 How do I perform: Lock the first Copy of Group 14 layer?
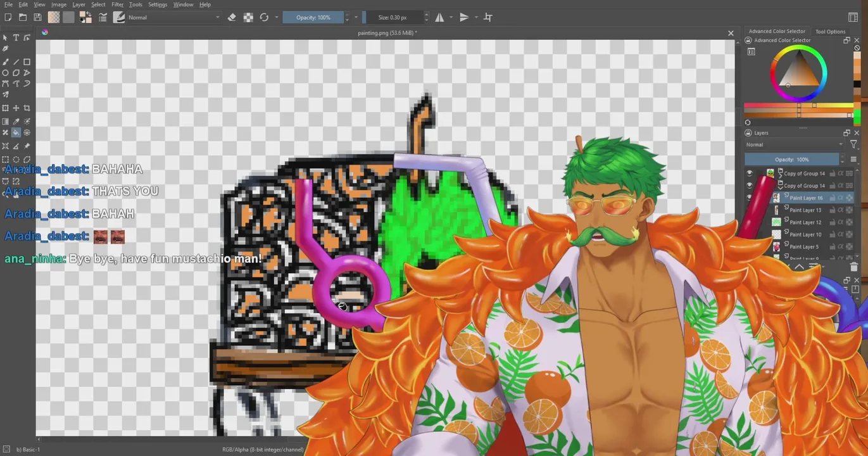833,174
